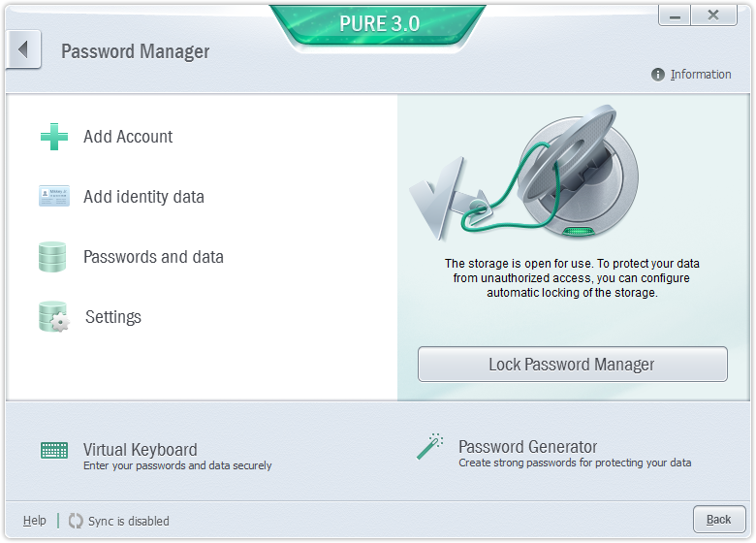The image size is (756, 543).
Task: Click the Information circle icon
Action: 658,75
